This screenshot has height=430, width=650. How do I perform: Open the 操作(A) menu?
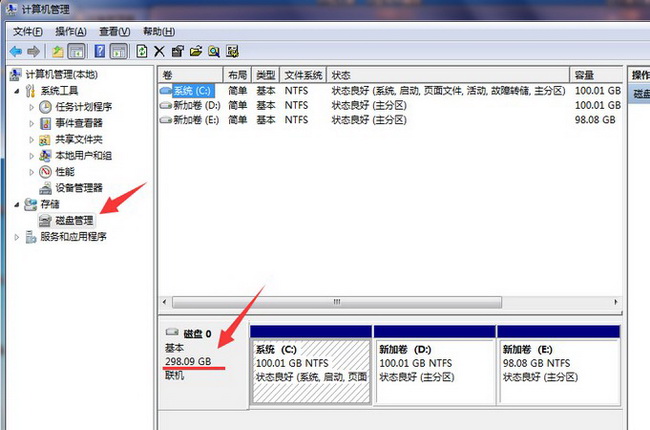point(71,32)
